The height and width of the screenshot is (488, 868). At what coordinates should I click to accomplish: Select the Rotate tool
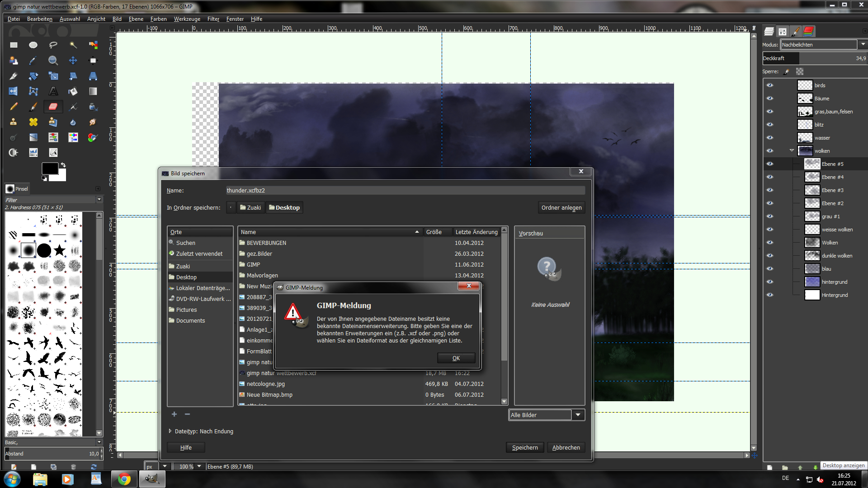coord(33,76)
